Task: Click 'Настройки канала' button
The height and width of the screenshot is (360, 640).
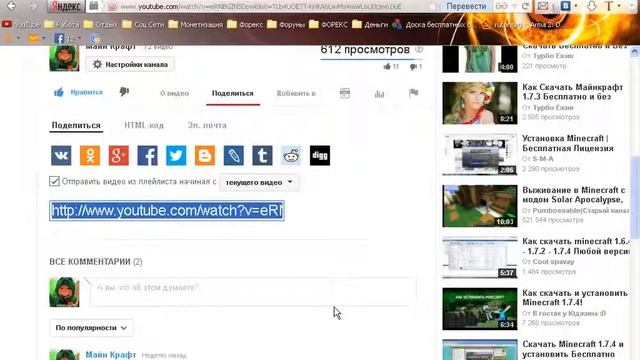Action: click(130, 64)
